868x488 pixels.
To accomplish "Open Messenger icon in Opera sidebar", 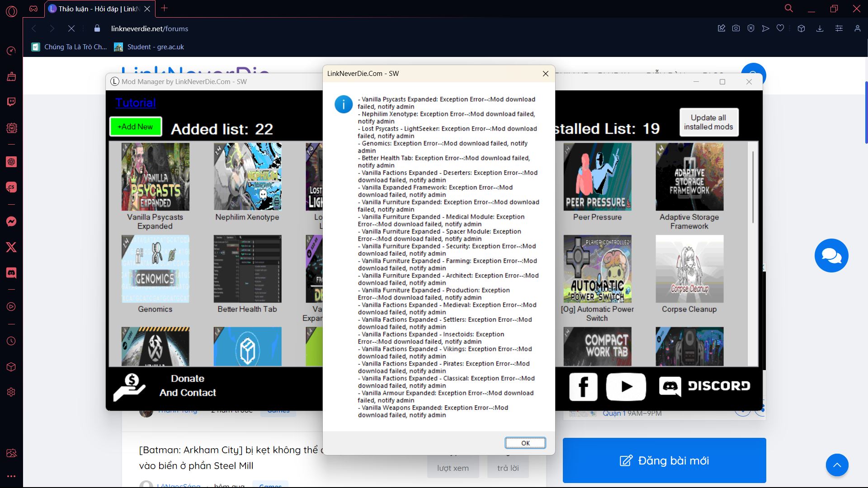I will click(11, 221).
